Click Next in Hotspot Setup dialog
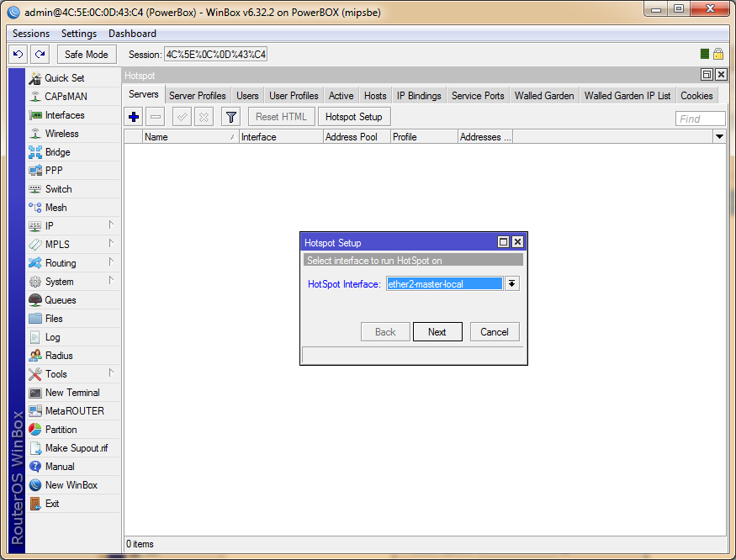Image resolution: width=736 pixels, height=560 pixels. pyautogui.click(x=437, y=332)
